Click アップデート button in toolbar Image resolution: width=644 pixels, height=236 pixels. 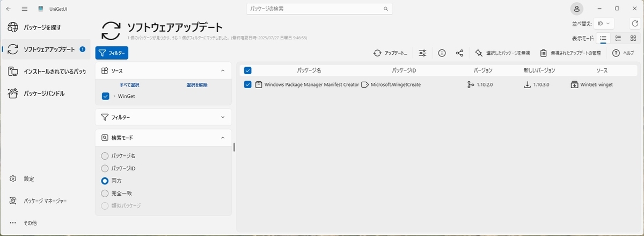tap(391, 53)
